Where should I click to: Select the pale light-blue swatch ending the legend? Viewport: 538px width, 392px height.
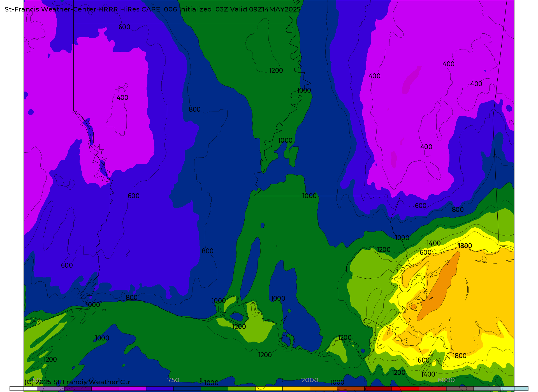click(x=514, y=389)
